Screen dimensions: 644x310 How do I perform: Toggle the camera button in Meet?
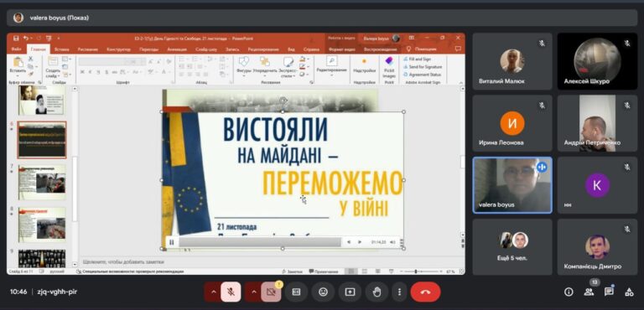pyautogui.click(x=271, y=292)
